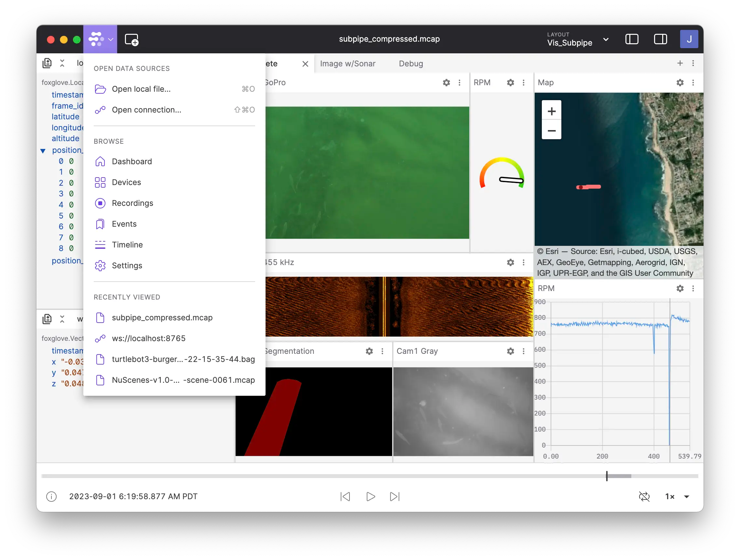Open Settings from the menu
The height and width of the screenshot is (560, 740).
(174, 265)
